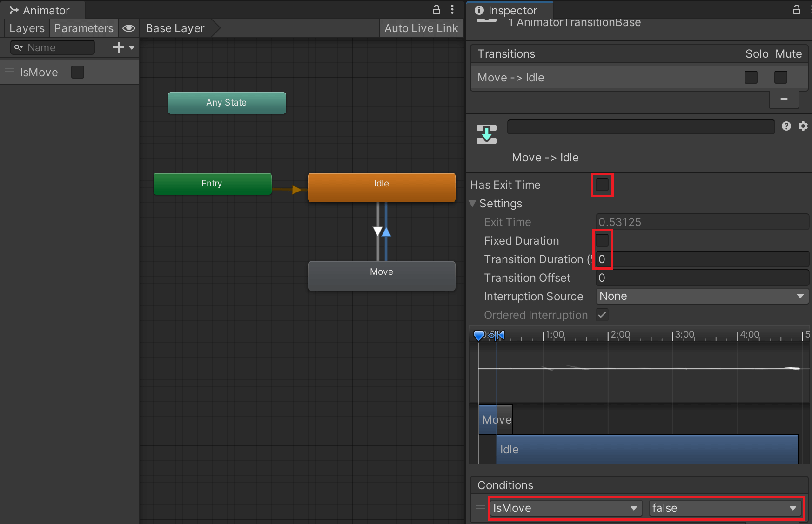Click the Transition Offset field
The width and height of the screenshot is (812, 524).
pyautogui.click(x=702, y=278)
